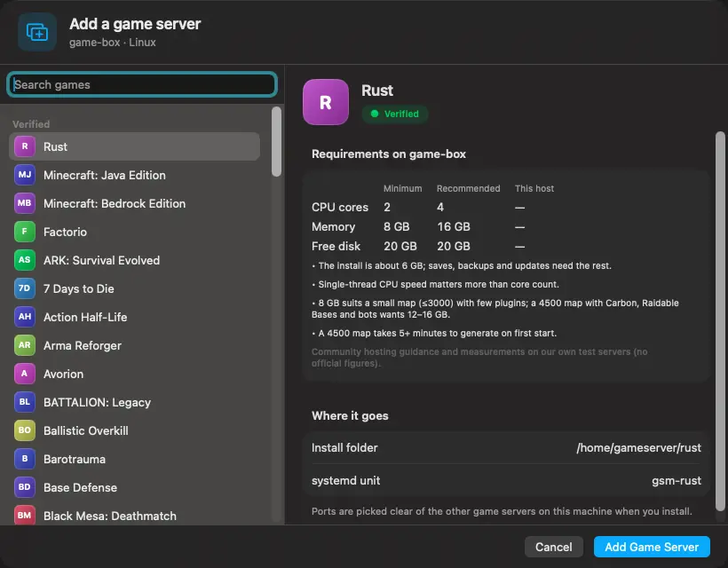Click the AR icon beside Arma Reforger
Screen dimensions: 728x568
click(x=25, y=345)
